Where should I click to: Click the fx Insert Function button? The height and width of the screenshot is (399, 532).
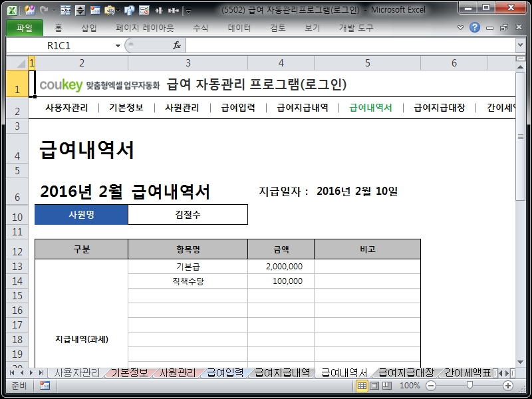[x=177, y=45]
